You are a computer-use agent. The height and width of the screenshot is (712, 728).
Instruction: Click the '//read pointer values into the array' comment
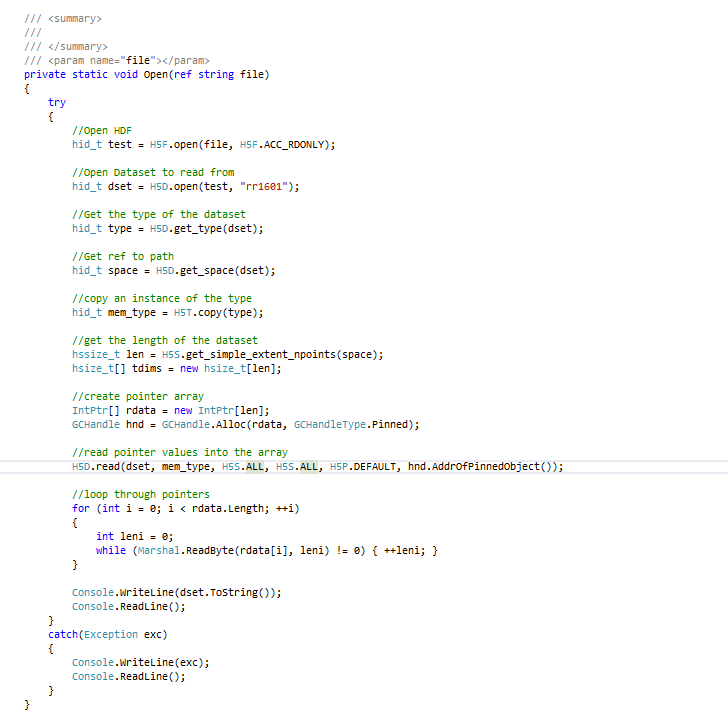[180, 453]
